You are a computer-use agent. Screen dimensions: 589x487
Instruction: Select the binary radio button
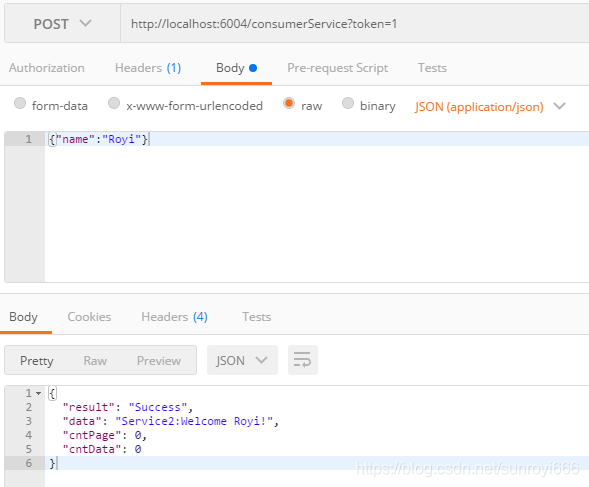348,103
